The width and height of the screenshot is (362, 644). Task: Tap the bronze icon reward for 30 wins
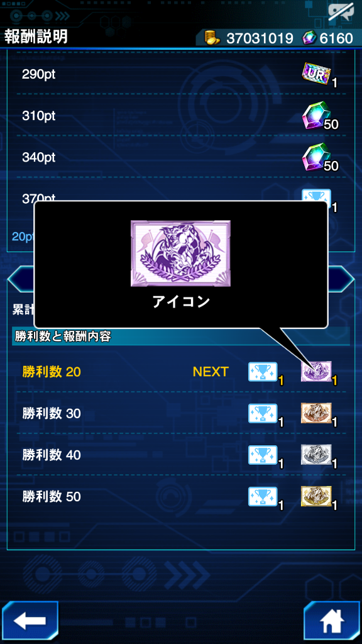[316, 414]
